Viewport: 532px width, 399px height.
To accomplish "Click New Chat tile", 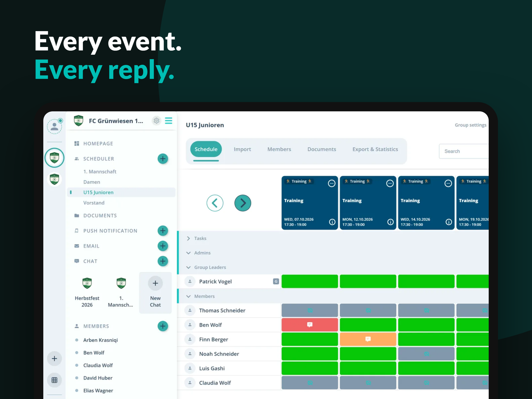I will (x=155, y=293).
